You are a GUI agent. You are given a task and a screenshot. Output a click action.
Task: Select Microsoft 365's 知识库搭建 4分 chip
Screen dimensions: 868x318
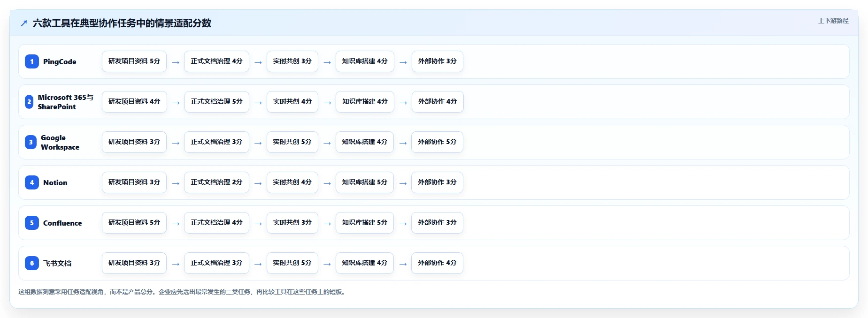(x=365, y=102)
